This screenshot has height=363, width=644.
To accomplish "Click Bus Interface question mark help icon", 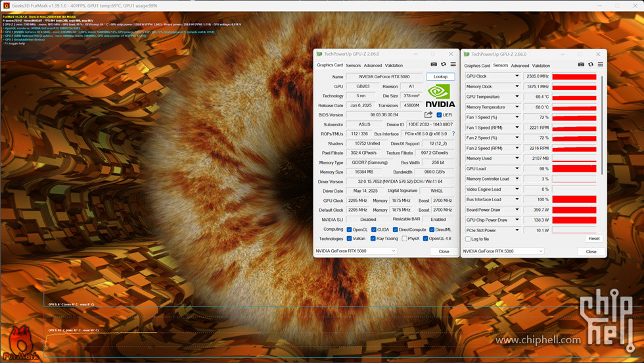I will (x=453, y=134).
